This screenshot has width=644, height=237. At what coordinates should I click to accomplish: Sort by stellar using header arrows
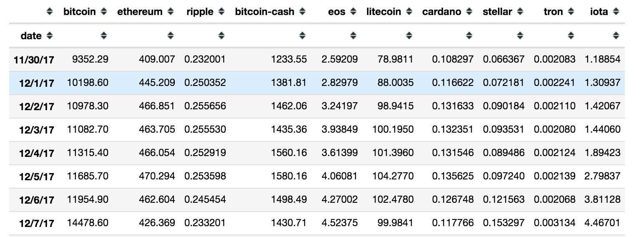(x=520, y=12)
